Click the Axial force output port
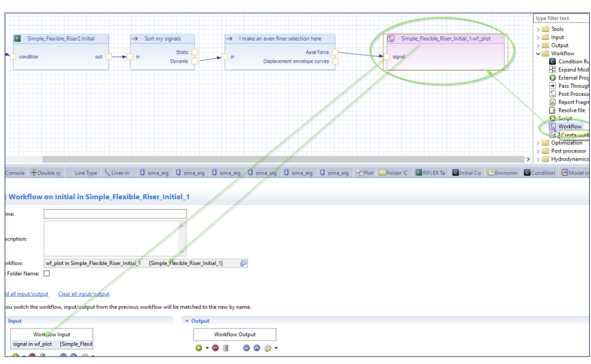This screenshot has height=364, width=591. point(334,52)
